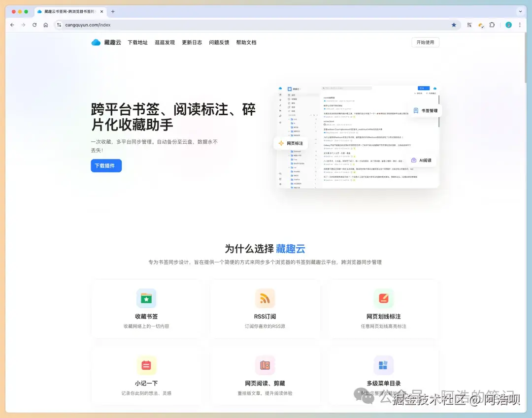Click the 多级菜单目录 grid icon

click(x=383, y=365)
